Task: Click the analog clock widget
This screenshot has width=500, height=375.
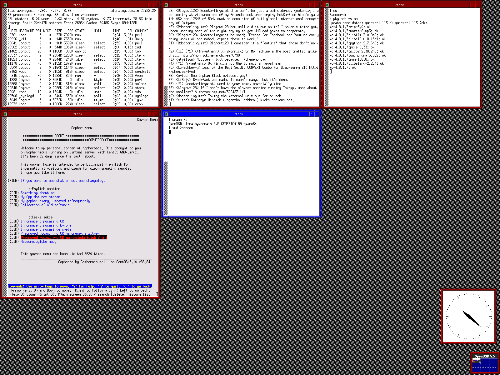Action: 468,316
